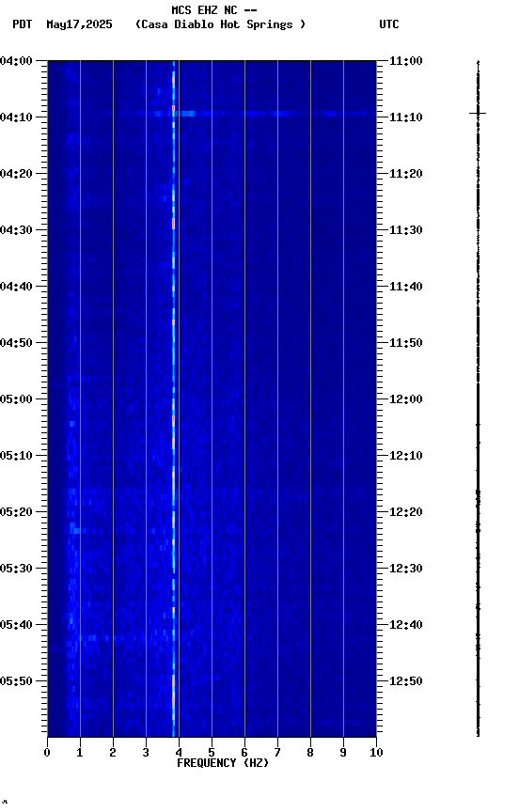The image size is (519, 812).
Task: Click the '8' frequency axis tick label
Action: tap(310, 753)
